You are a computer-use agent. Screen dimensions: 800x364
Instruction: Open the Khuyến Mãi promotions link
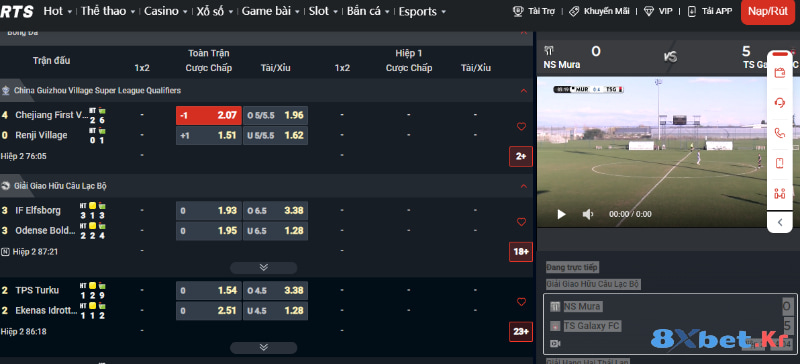point(599,11)
